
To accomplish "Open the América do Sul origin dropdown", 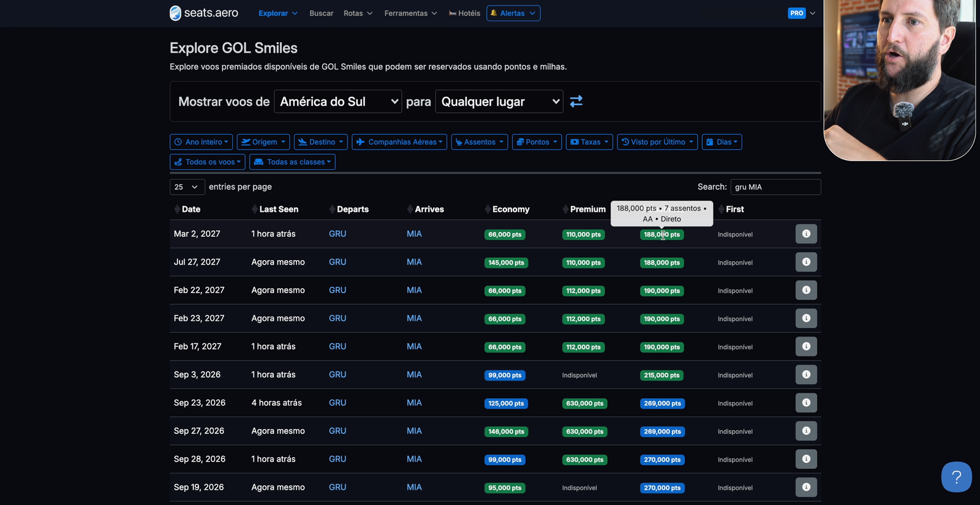I will coord(338,102).
